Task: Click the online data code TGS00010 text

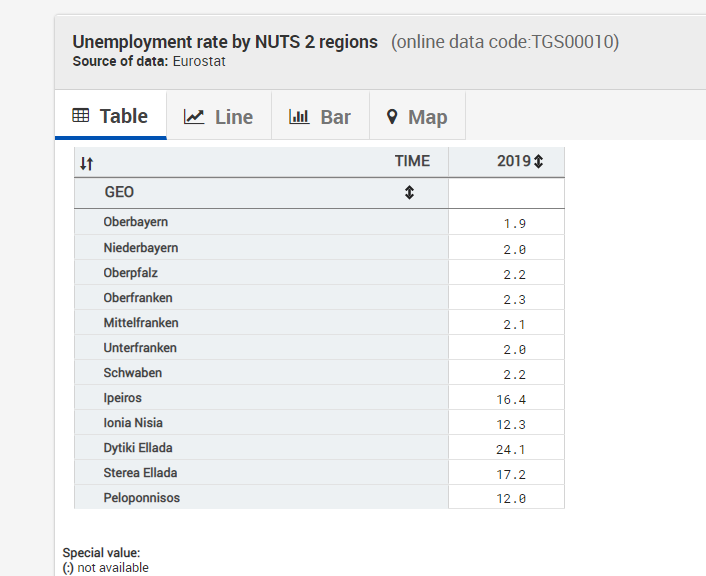Action: [505, 42]
